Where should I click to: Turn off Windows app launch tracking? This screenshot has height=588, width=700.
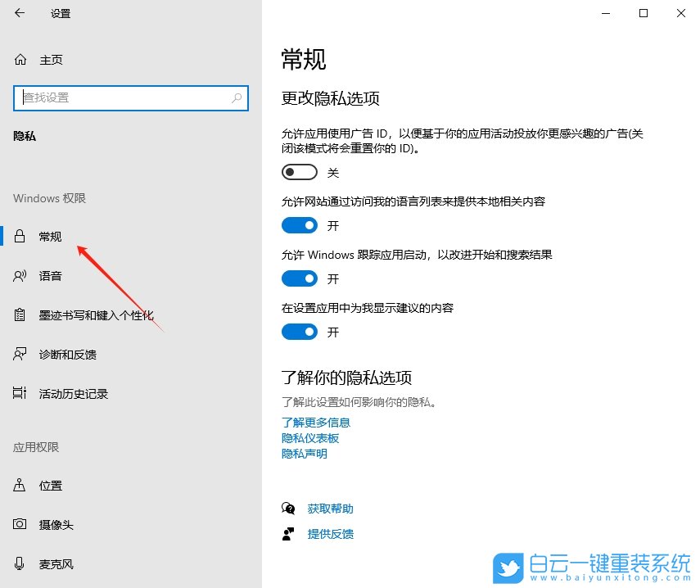coord(299,278)
